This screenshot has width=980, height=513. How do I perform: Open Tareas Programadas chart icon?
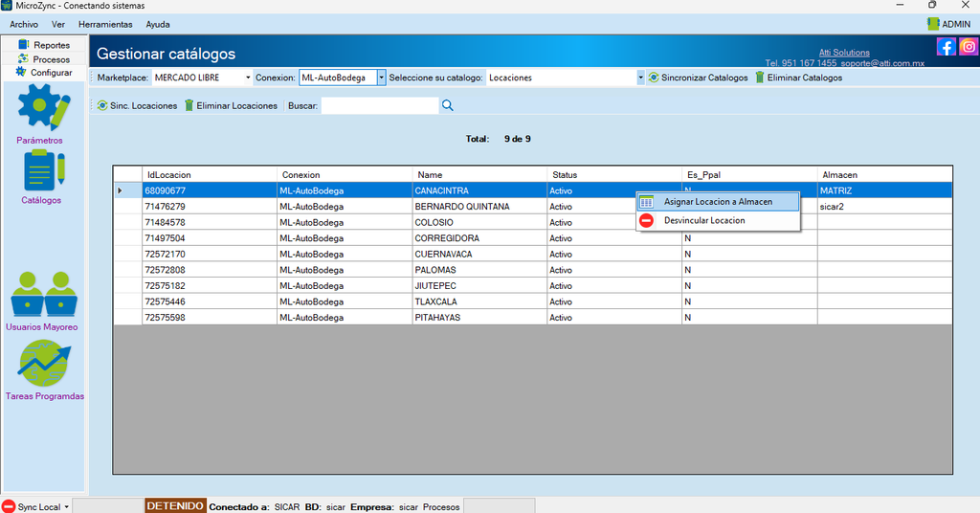(44, 363)
